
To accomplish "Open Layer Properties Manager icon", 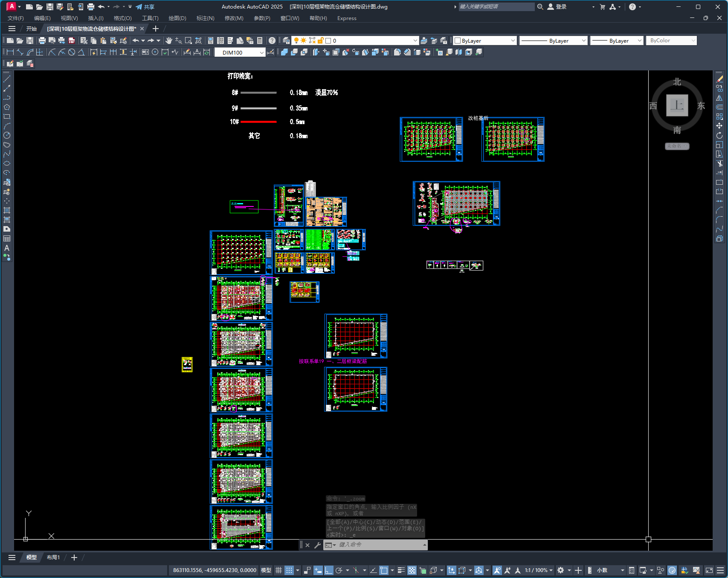I will pos(286,41).
